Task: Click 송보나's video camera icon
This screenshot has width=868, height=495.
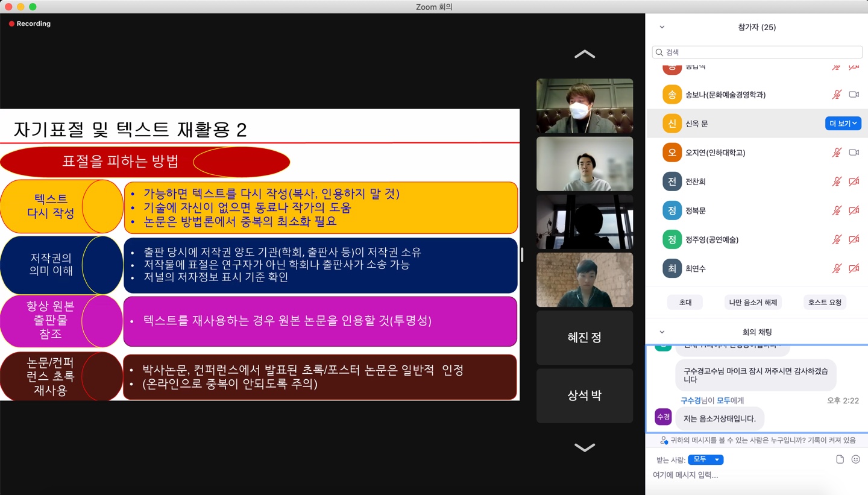Action: [x=854, y=95]
